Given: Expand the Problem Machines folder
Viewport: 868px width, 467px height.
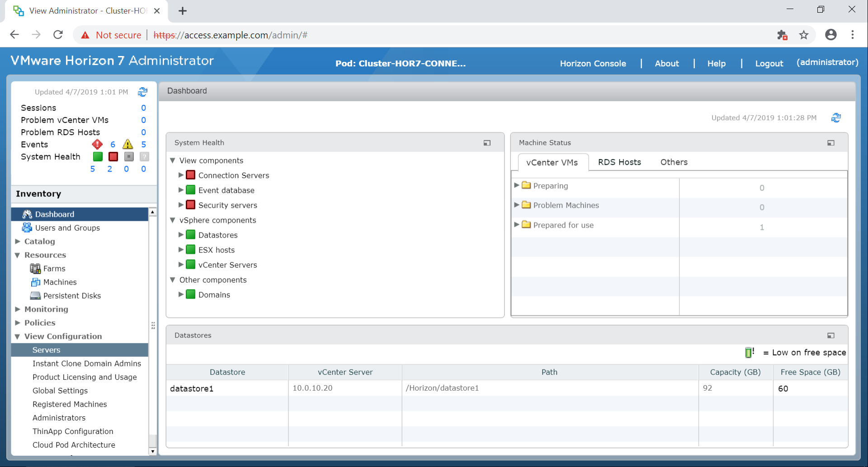Looking at the screenshot, I should (517, 205).
